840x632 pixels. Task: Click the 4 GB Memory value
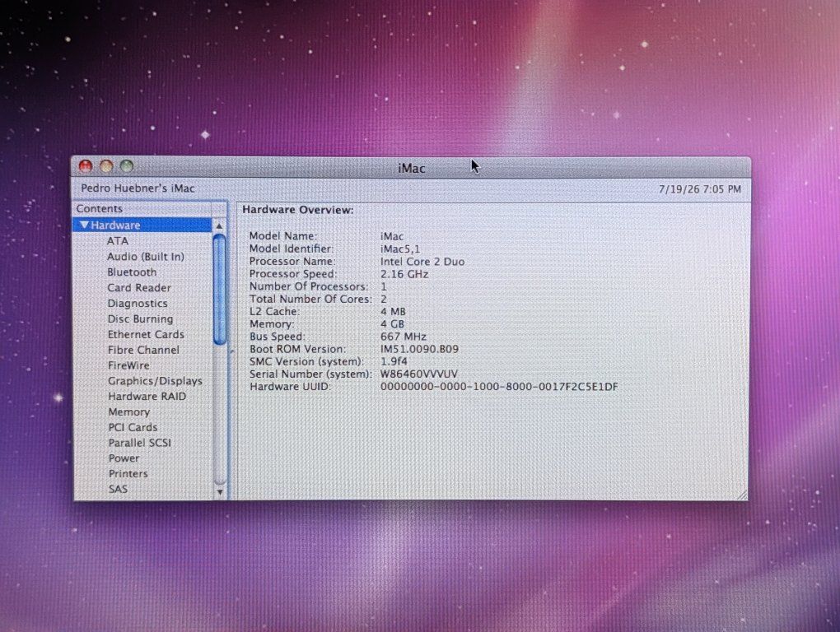(392, 323)
